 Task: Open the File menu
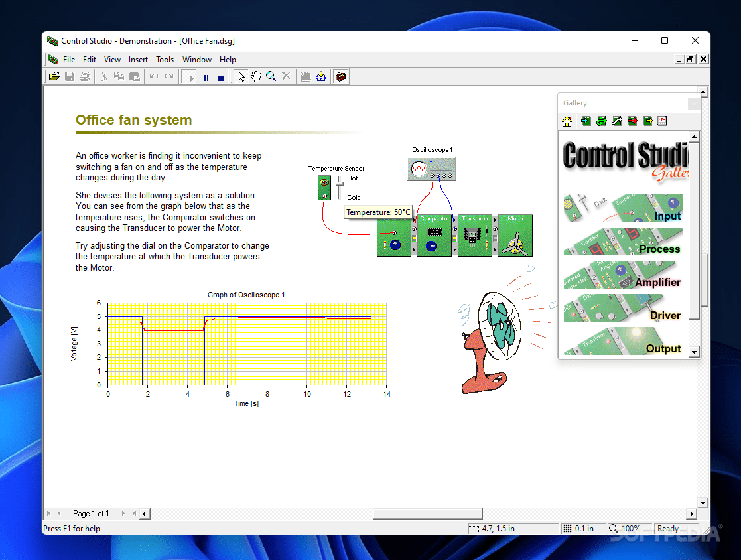(69, 60)
